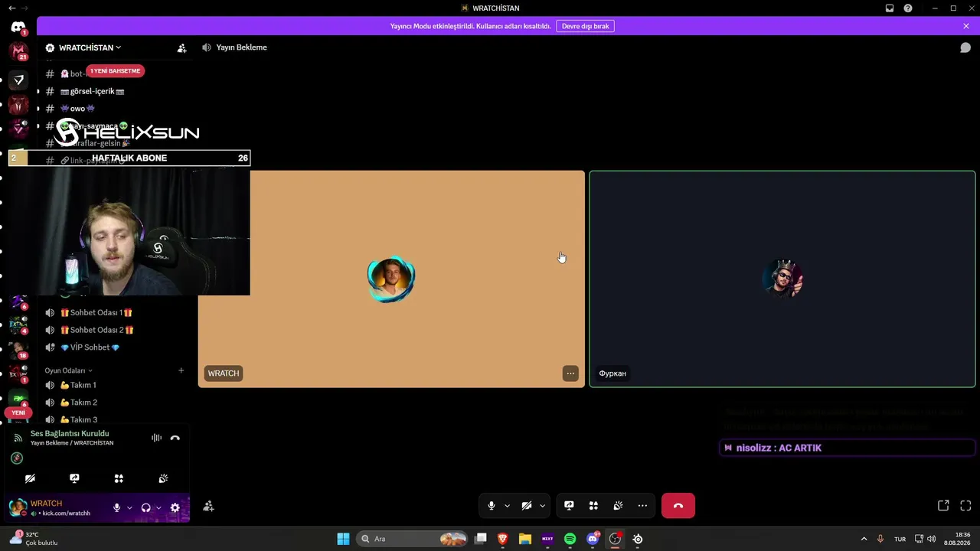980x551 pixels.
Task: Start an activity from the voice panel
Action: (x=119, y=478)
